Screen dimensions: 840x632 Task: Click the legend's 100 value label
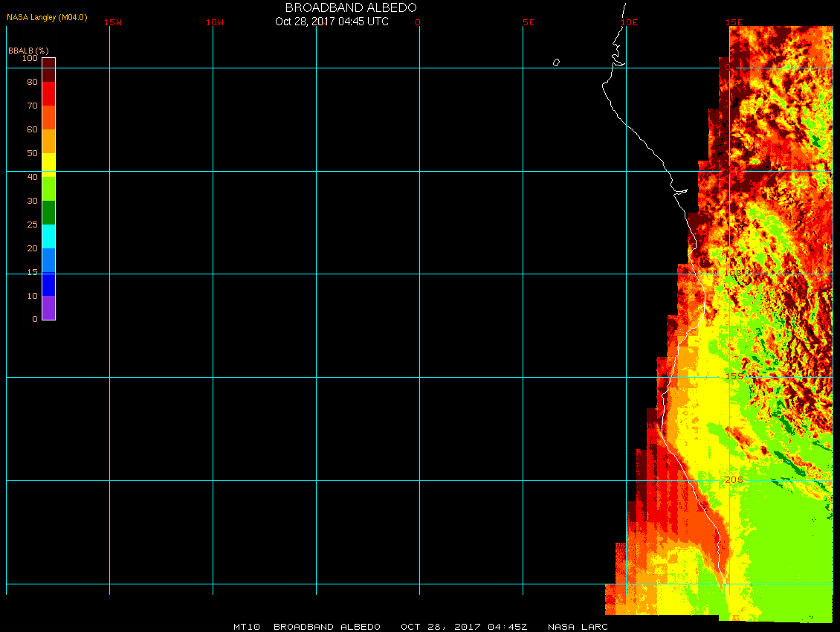tap(30, 58)
